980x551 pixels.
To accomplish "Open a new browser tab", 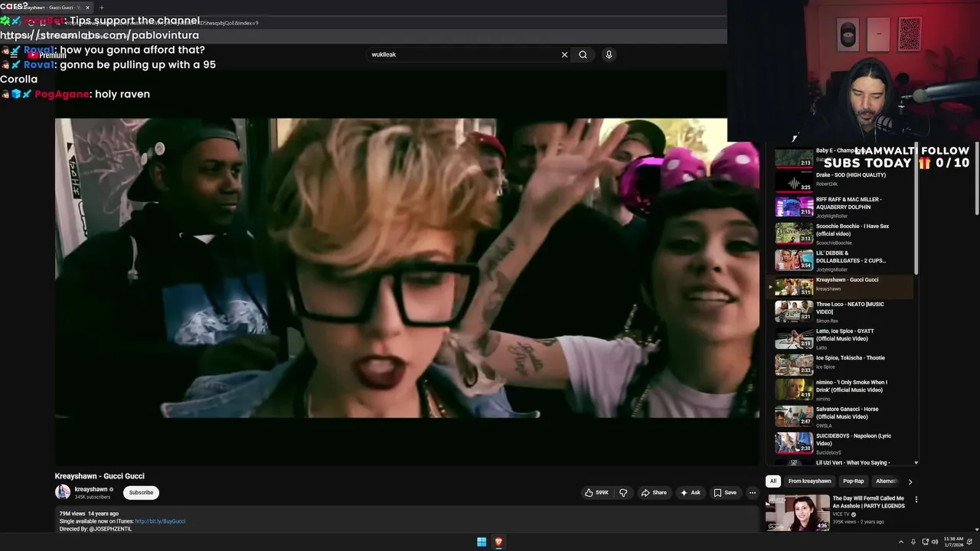I will 101,8.
